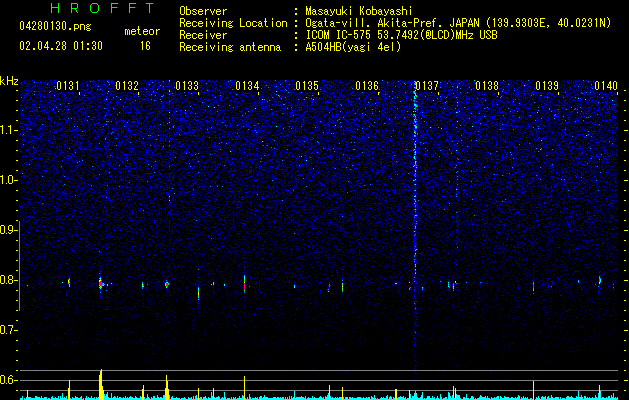Click the 0.7 kHz axis label
The width and height of the screenshot is (629, 400).
(x=8, y=330)
